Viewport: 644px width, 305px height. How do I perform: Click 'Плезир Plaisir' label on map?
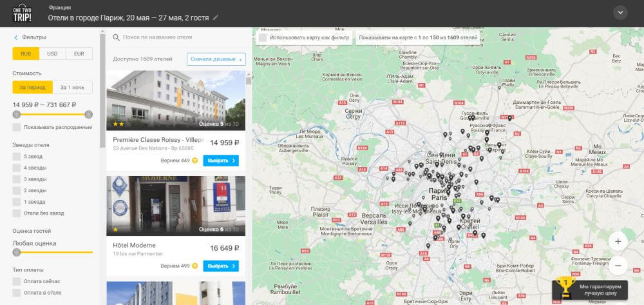coord(321,212)
